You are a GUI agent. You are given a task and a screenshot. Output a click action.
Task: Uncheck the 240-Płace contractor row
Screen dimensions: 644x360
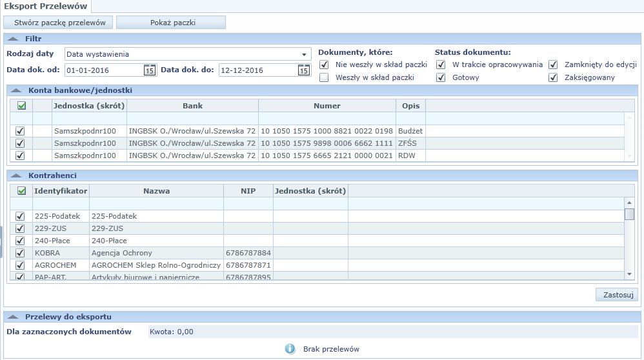click(20, 241)
